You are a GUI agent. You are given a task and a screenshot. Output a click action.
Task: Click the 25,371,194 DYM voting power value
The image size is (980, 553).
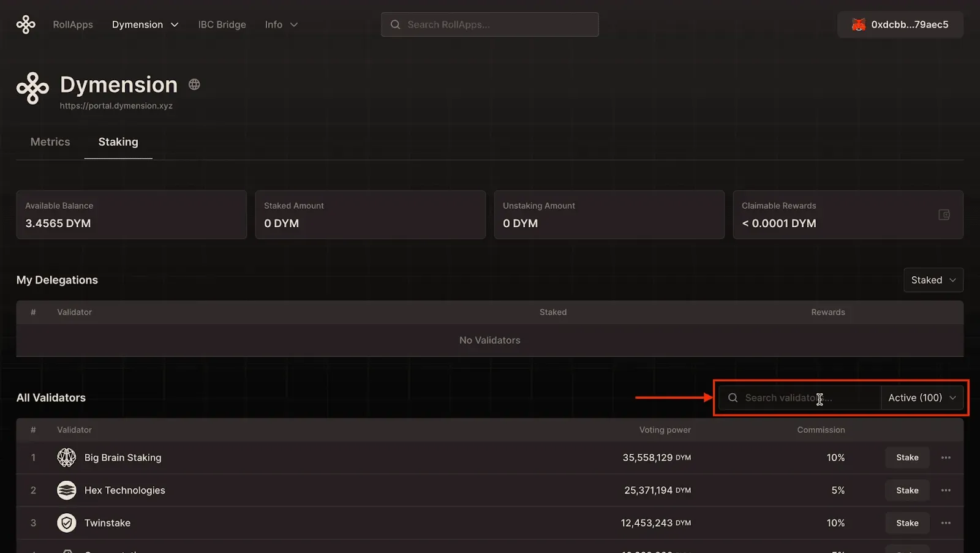[657, 490]
